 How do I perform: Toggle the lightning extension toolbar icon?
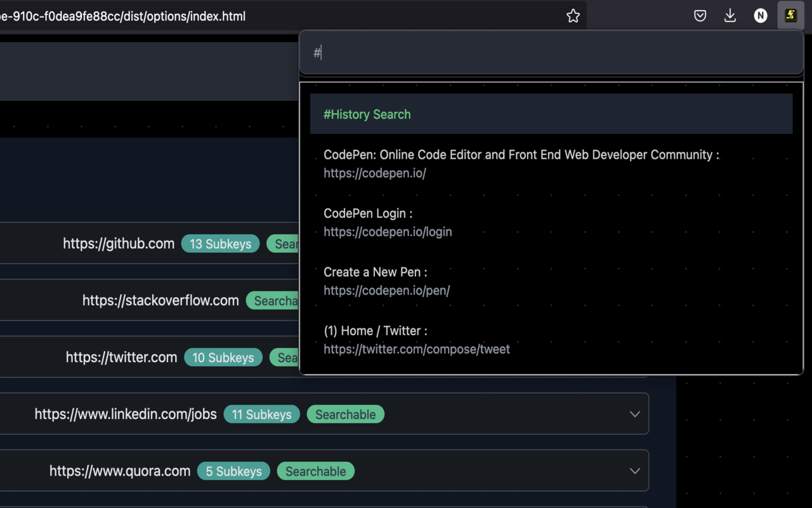click(790, 15)
